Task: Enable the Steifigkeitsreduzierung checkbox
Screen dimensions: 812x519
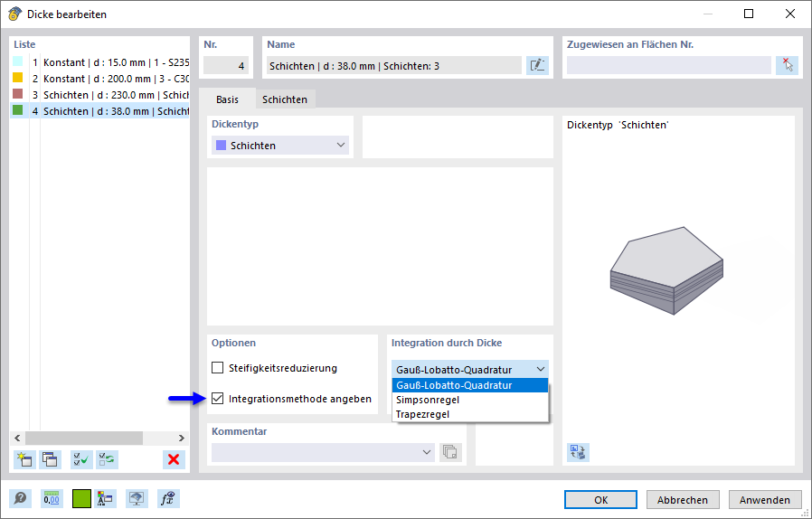Action: pyautogui.click(x=218, y=368)
